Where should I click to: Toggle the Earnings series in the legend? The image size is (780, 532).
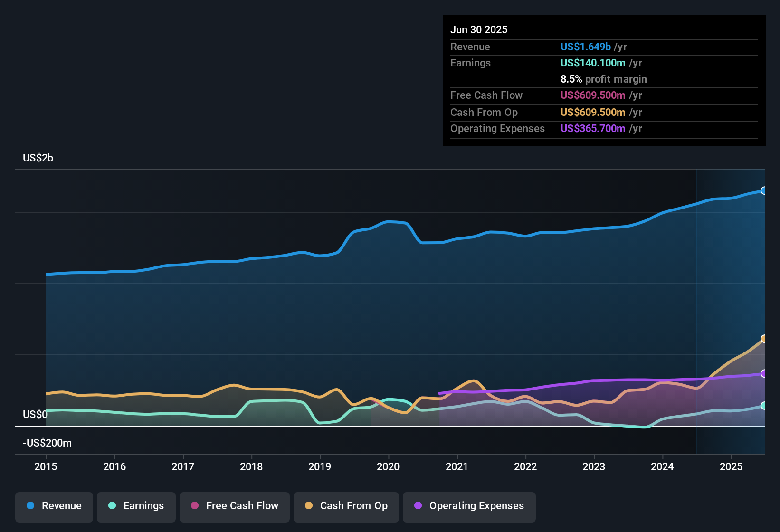[136, 506]
